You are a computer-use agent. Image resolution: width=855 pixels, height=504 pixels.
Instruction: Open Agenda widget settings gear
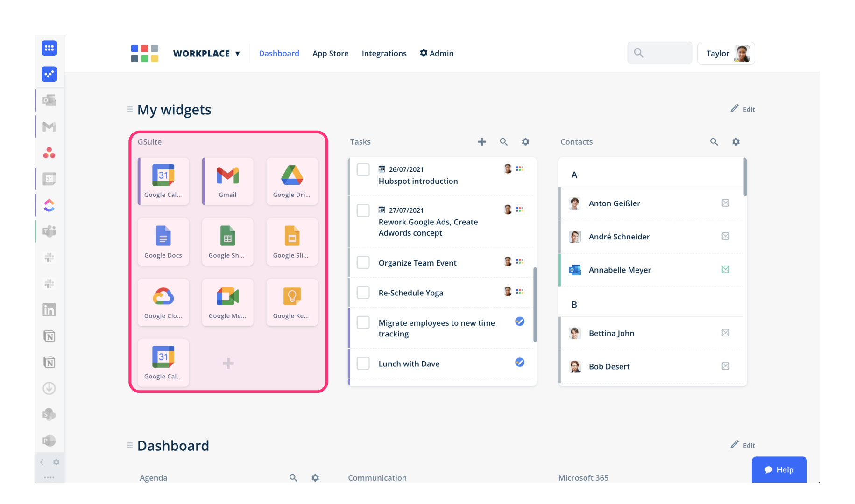coord(315,477)
